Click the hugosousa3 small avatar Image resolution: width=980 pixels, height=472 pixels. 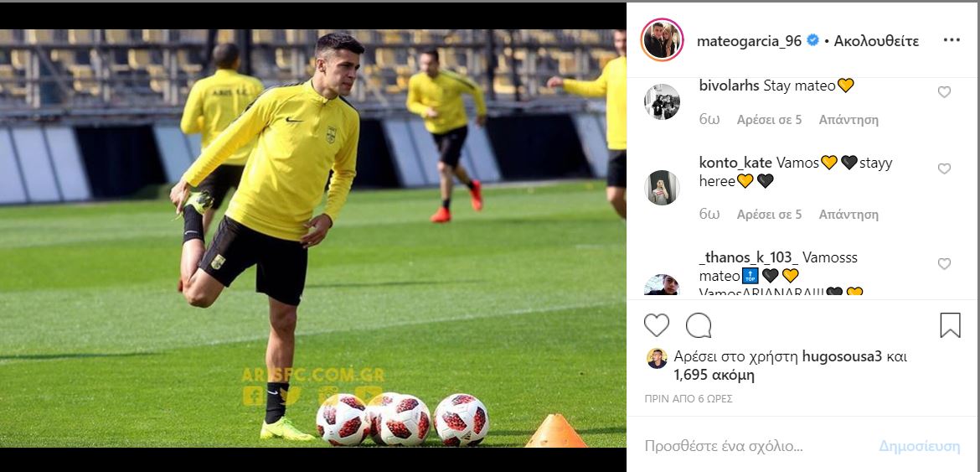pos(657,358)
